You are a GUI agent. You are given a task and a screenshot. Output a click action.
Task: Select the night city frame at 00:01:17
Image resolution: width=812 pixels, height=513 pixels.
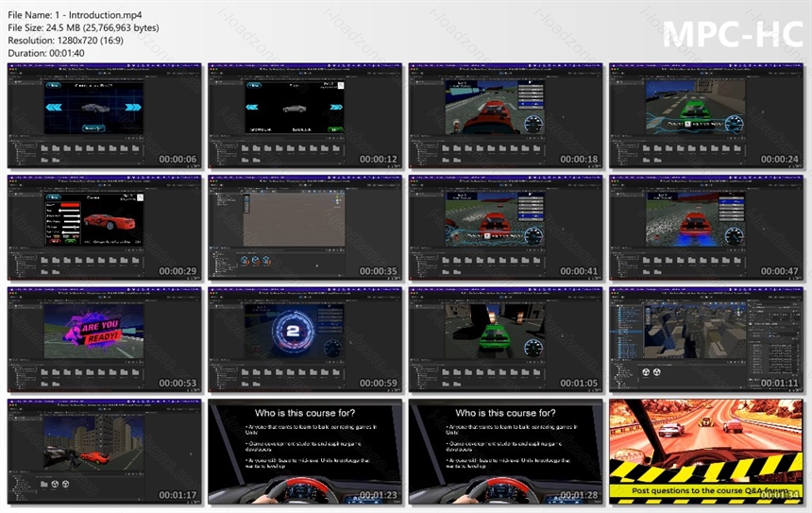coord(105,452)
